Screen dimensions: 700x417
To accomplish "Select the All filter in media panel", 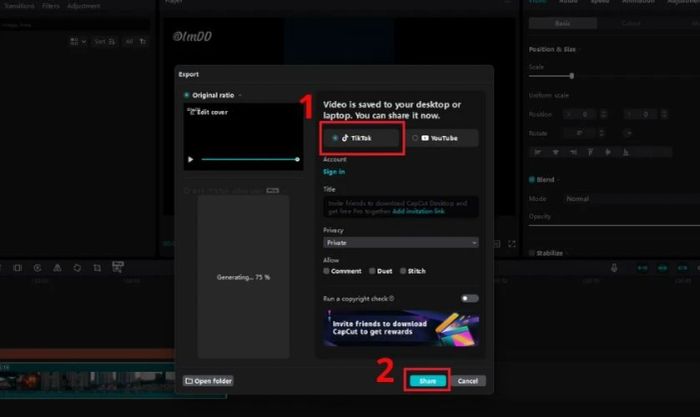I will point(129,42).
